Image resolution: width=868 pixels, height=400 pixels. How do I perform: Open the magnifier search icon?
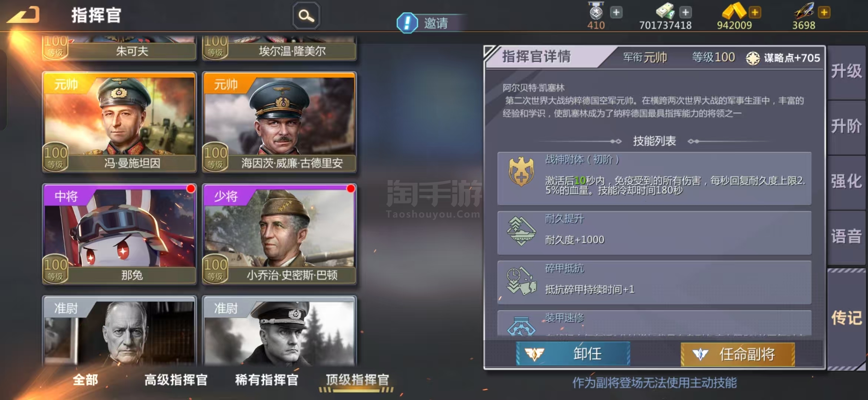(306, 16)
